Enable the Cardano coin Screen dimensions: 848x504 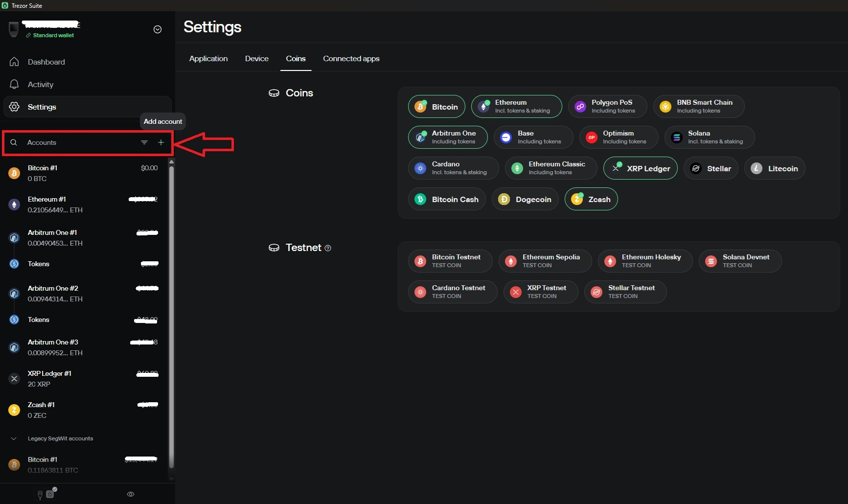click(x=454, y=168)
